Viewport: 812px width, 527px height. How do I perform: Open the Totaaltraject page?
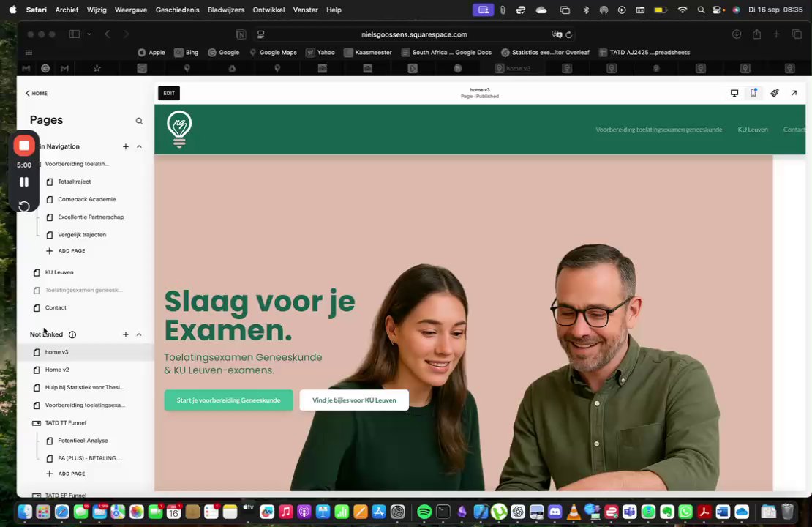(74, 182)
